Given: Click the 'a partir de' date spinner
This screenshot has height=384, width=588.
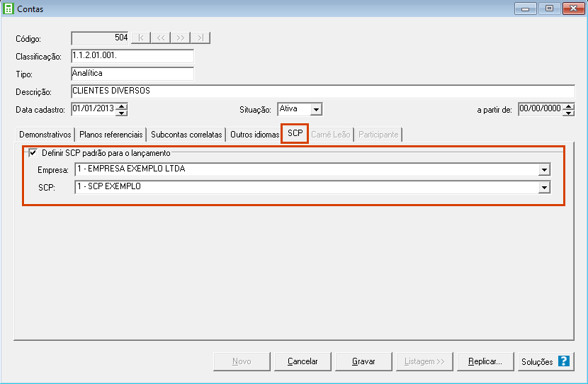Looking at the screenshot, I should pyautogui.click(x=568, y=109).
